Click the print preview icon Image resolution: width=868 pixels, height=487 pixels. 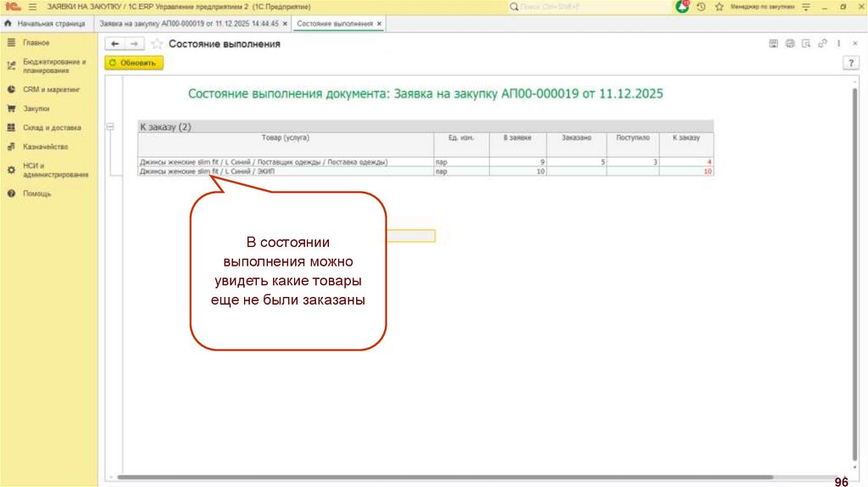pos(806,44)
